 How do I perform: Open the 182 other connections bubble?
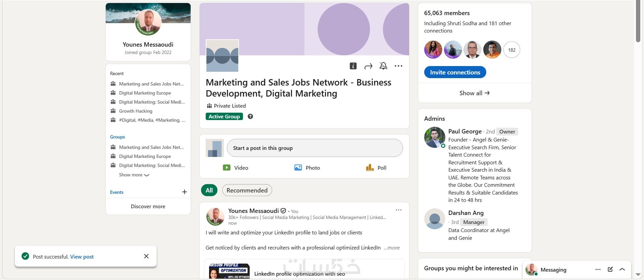point(512,50)
